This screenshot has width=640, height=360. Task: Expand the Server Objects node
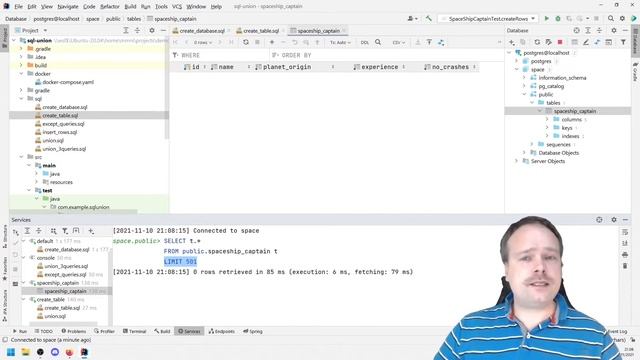(517, 161)
